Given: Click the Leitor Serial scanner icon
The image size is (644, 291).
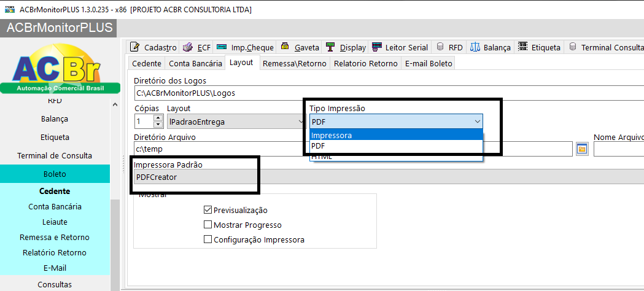Looking at the screenshot, I should point(376,47).
